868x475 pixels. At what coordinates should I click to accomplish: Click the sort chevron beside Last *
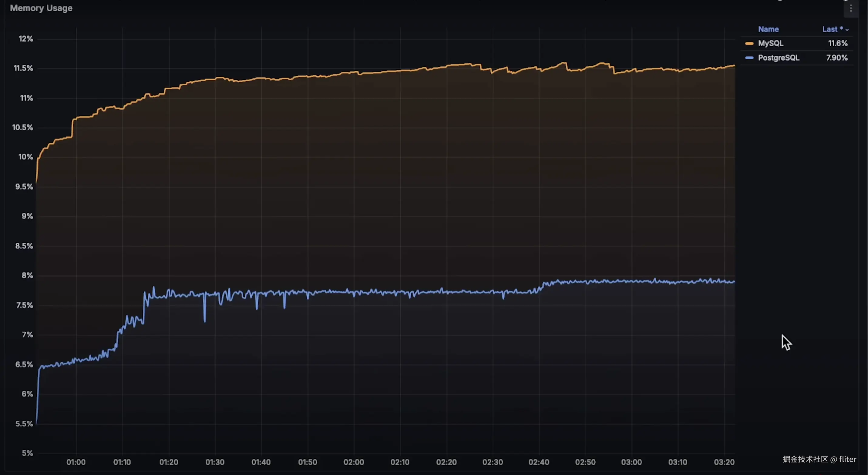coord(847,30)
